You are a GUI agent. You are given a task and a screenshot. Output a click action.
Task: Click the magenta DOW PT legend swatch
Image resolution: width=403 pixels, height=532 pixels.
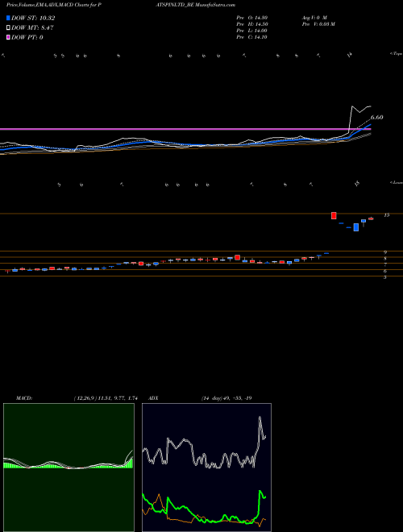tap(9, 38)
